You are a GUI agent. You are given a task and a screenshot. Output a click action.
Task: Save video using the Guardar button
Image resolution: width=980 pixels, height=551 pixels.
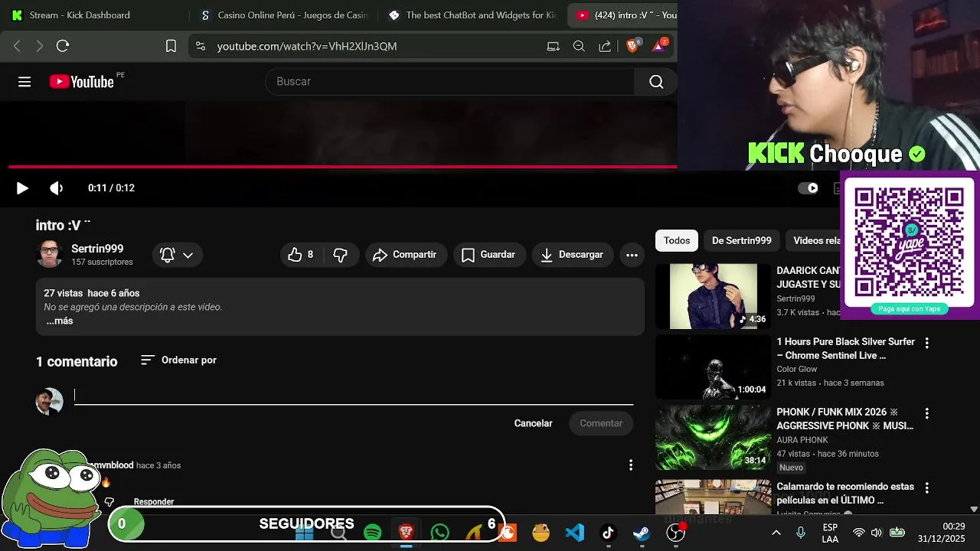point(489,255)
